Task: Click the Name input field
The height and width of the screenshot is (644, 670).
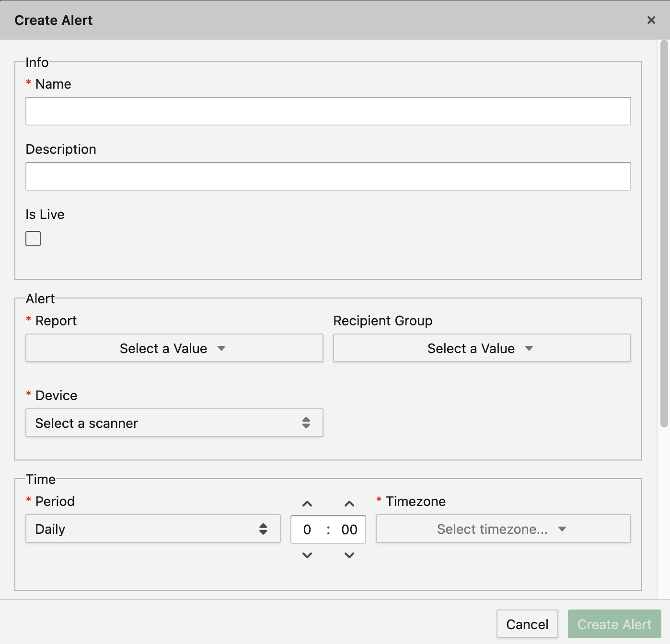Action: pyautogui.click(x=328, y=111)
